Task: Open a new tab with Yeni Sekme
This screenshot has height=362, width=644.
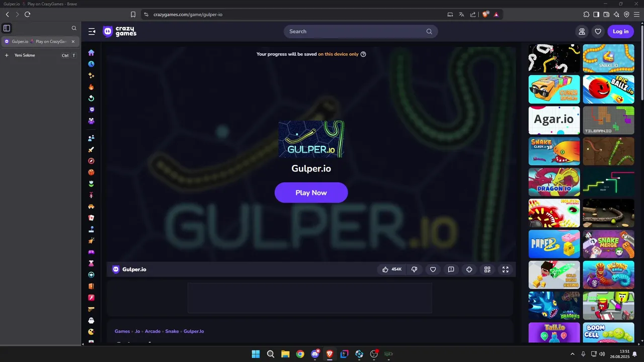Action: pyautogui.click(x=40, y=55)
